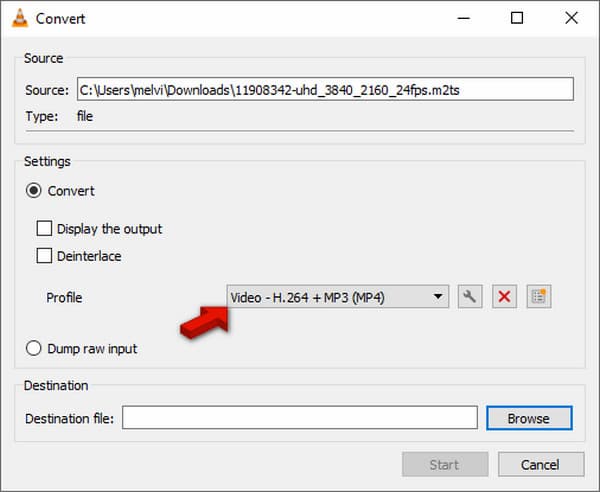Screen dimensions: 600x492
Task: Close the Convert window
Action: point(571,18)
